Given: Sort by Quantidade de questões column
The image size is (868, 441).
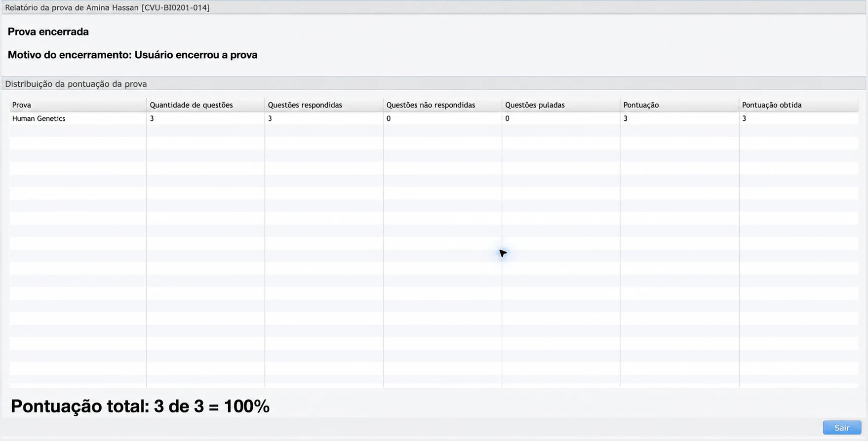Looking at the screenshot, I should (x=205, y=105).
